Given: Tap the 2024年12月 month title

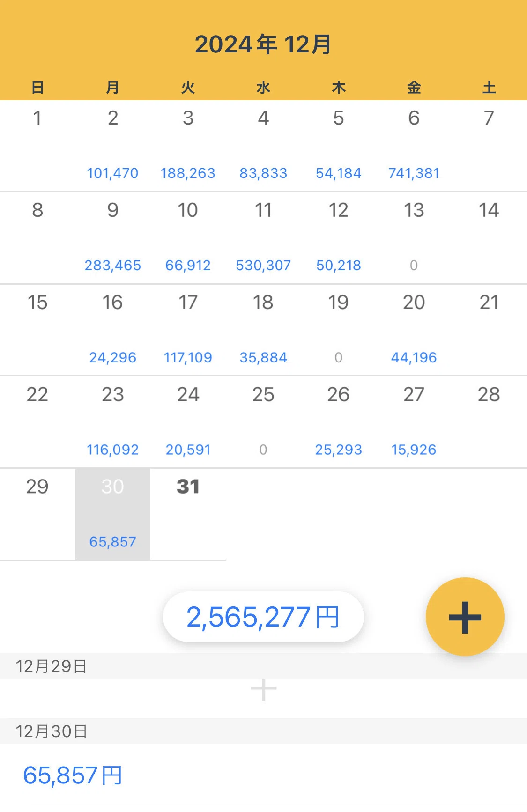Looking at the screenshot, I should pyautogui.click(x=263, y=44).
